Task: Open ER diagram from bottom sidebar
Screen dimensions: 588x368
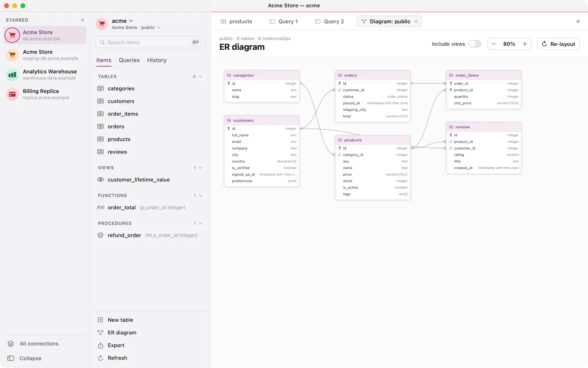Action: click(x=122, y=333)
